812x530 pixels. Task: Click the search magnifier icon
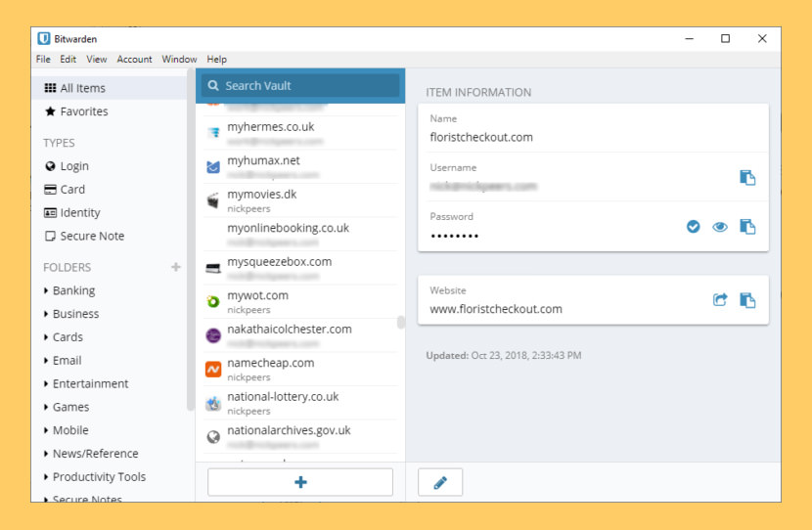click(x=213, y=85)
